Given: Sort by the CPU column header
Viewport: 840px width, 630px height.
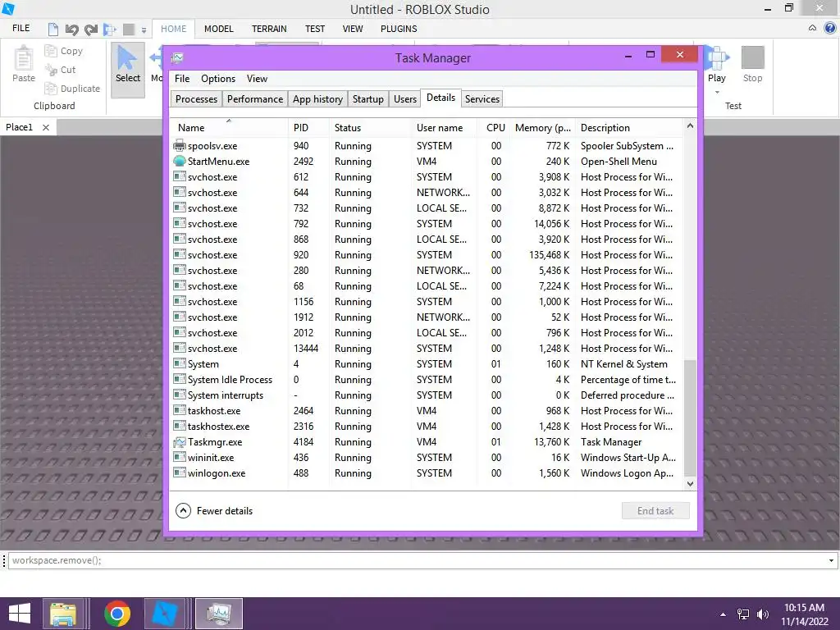Looking at the screenshot, I should (493, 127).
